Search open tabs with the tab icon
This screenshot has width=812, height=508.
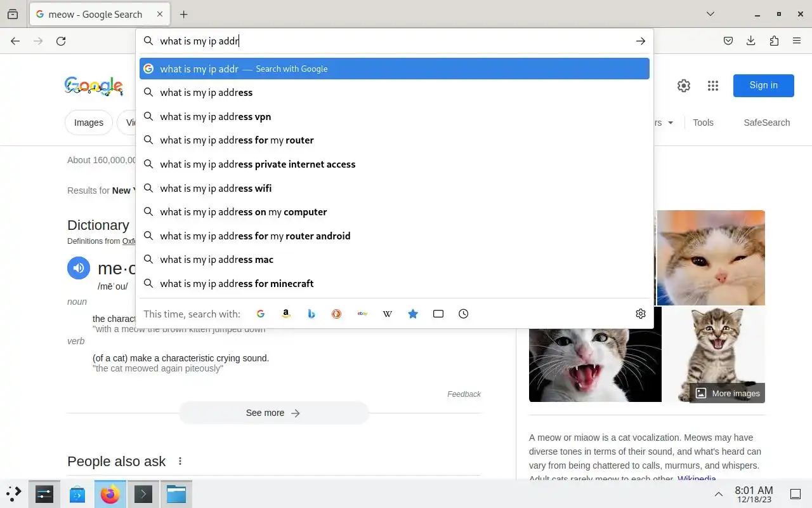click(x=438, y=314)
